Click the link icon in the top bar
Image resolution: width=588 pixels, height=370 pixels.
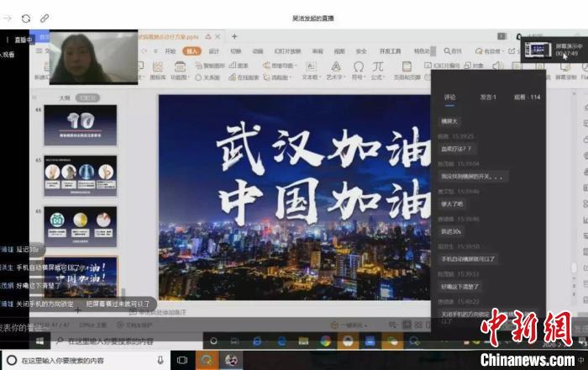[45, 18]
